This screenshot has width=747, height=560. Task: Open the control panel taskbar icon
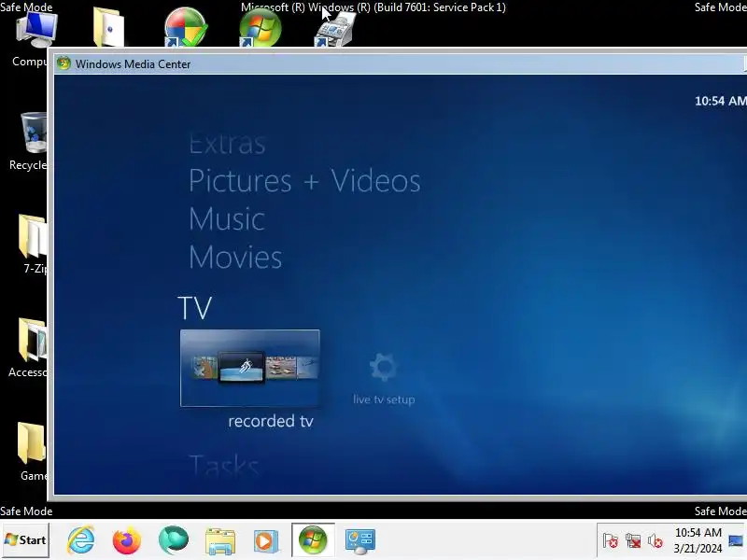click(x=360, y=541)
